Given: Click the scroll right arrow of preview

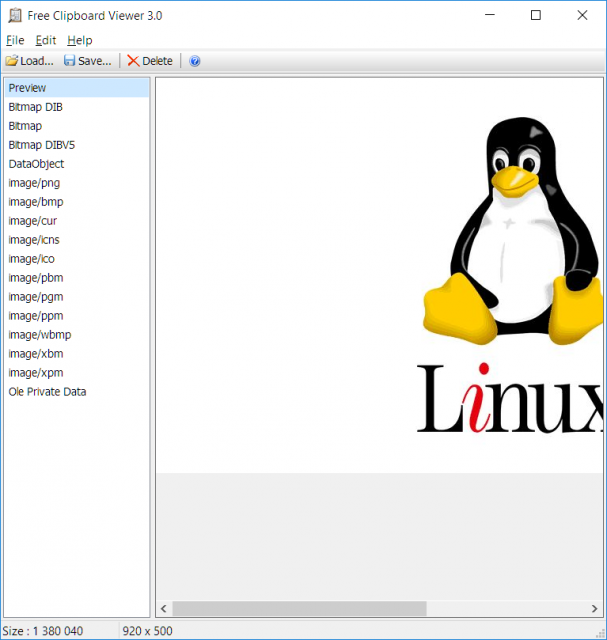Looking at the screenshot, I should (594, 609).
